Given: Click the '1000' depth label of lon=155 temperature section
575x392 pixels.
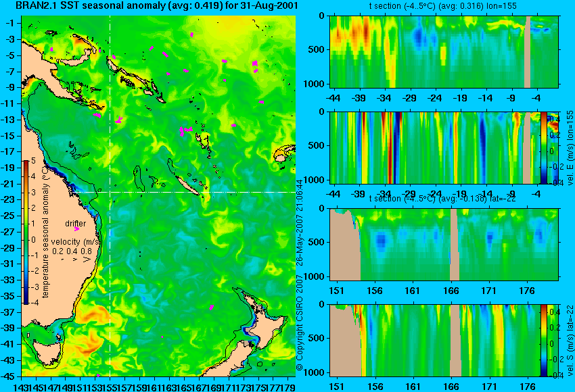Looking at the screenshot, I should click(314, 84).
